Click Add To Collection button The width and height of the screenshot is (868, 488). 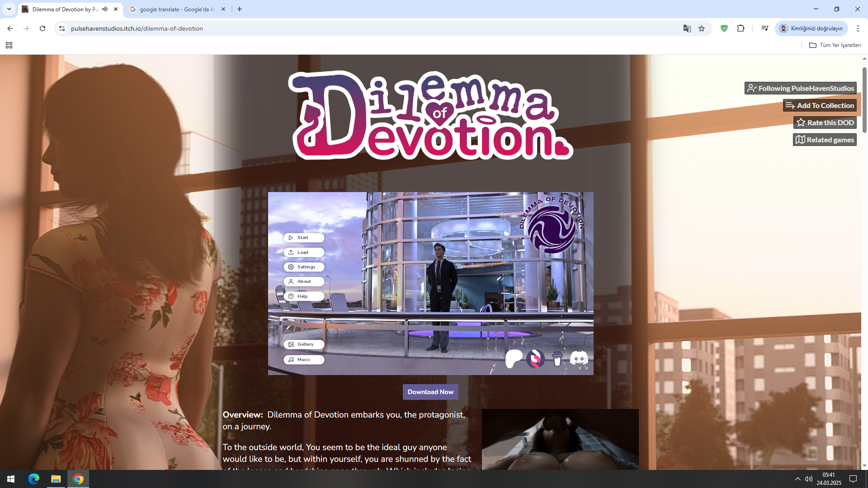click(820, 105)
